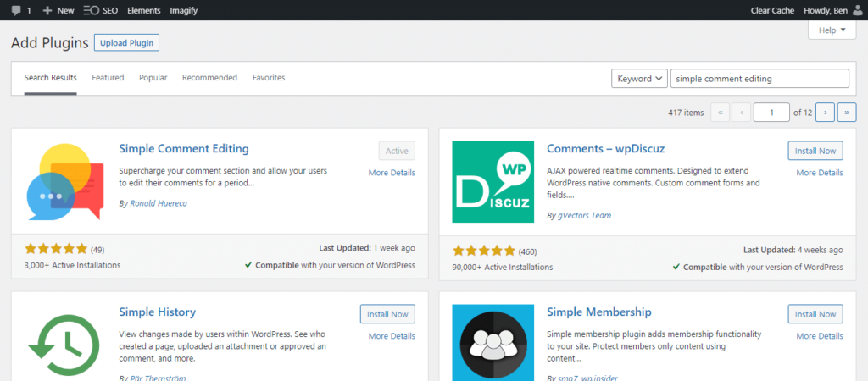The height and width of the screenshot is (381, 868).
Task: Click the current page number field
Action: coord(771,113)
